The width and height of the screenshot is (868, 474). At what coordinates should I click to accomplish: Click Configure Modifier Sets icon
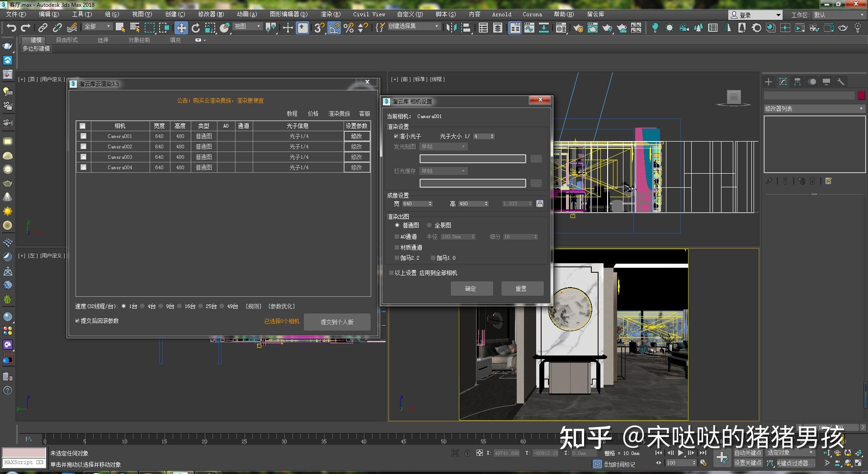pyautogui.click(x=828, y=181)
